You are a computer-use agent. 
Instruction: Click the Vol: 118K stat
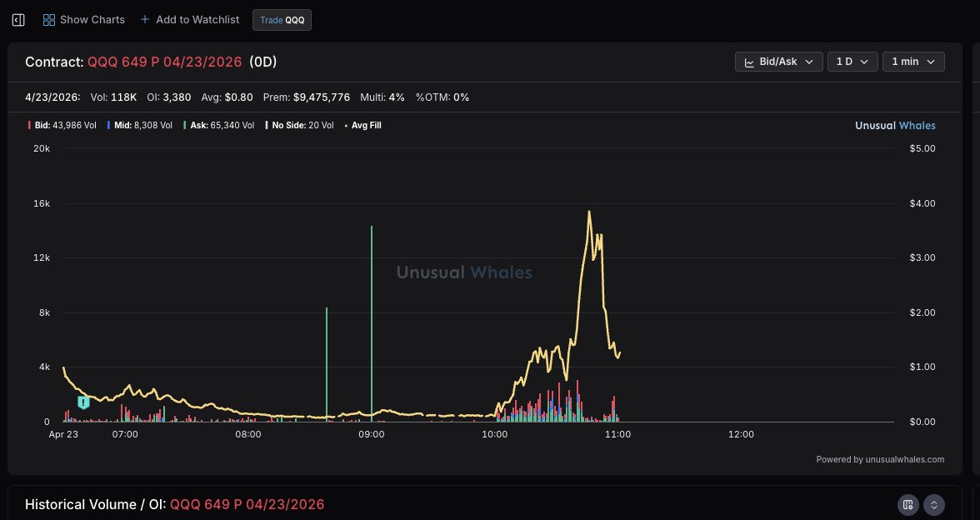point(113,97)
